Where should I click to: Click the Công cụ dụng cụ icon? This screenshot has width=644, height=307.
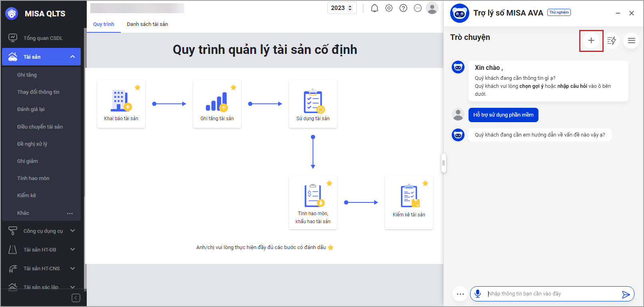pyautogui.click(x=13, y=231)
